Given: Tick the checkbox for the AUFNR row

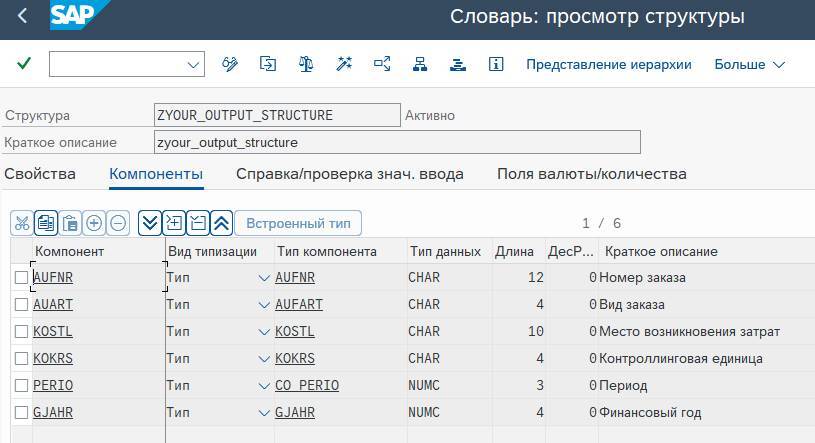Looking at the screenshot, I should tap(21, 277).
